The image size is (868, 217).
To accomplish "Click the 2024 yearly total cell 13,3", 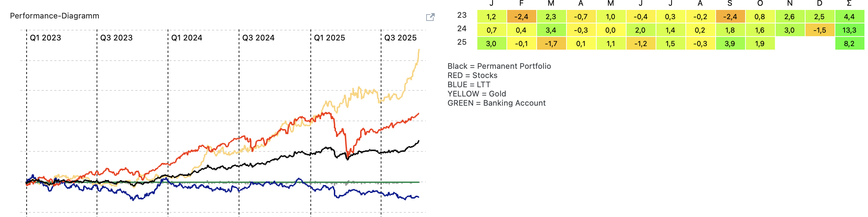I will click(x=849, y=30).
